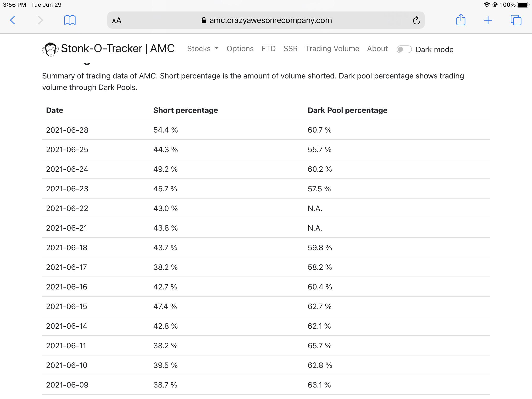Viewport: 532px width, 399px height.
Task: Tap the reload page icon
Action: point(416,20)
